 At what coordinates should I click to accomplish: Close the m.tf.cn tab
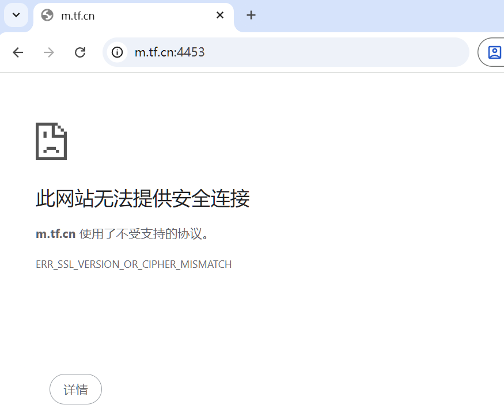point(219,16)
